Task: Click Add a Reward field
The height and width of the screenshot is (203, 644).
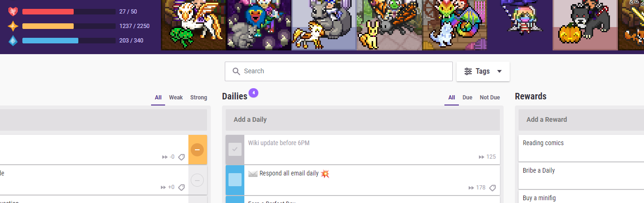Action: pos(581,119)
